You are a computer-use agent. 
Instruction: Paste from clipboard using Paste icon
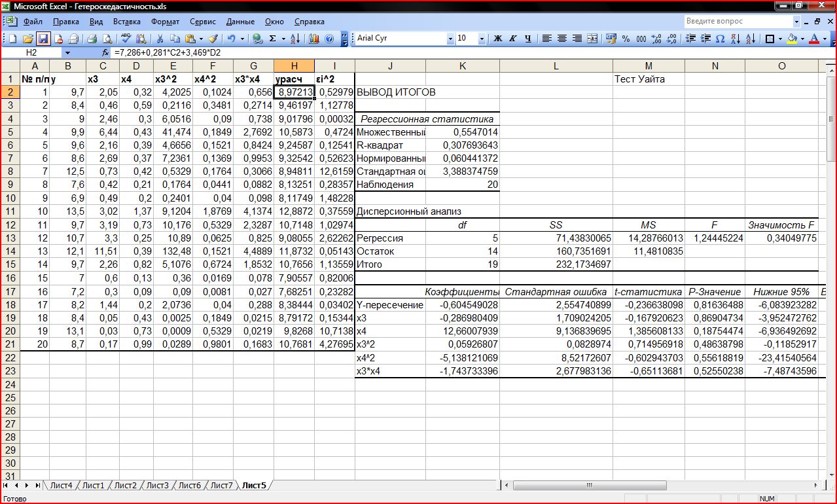coord(190,39)
